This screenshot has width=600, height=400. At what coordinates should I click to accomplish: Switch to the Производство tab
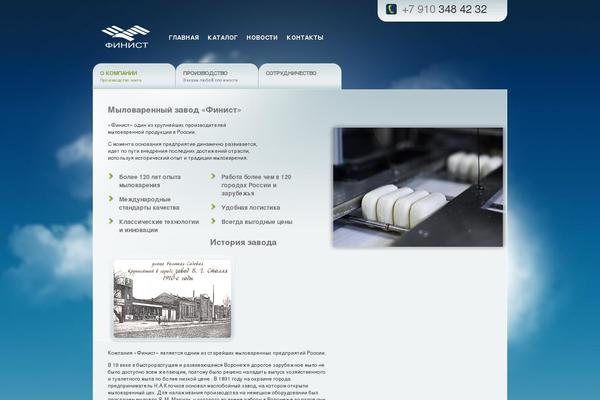click(217, 76)
